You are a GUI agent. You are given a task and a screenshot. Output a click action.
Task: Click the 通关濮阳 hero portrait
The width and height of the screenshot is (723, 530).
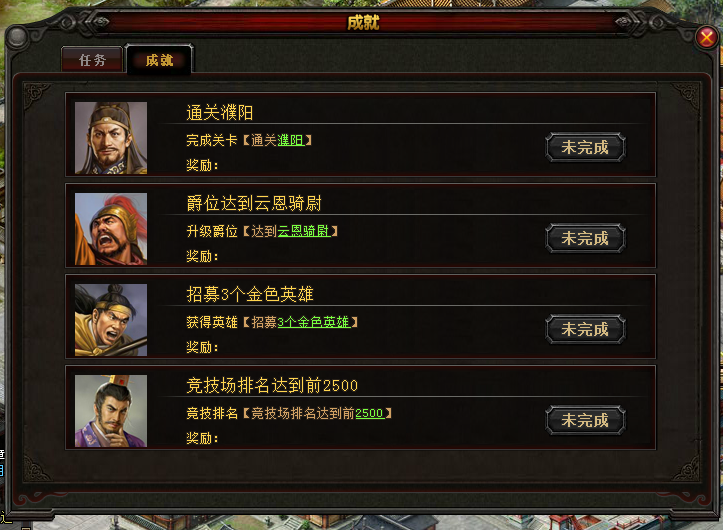(x=111, y=138)
